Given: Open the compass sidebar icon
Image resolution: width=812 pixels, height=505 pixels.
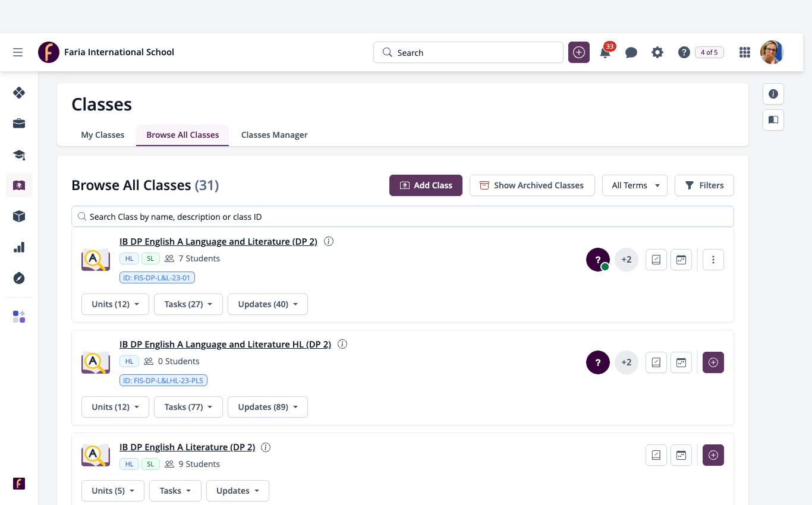Looking at the screenshot, I should (19, 278).
